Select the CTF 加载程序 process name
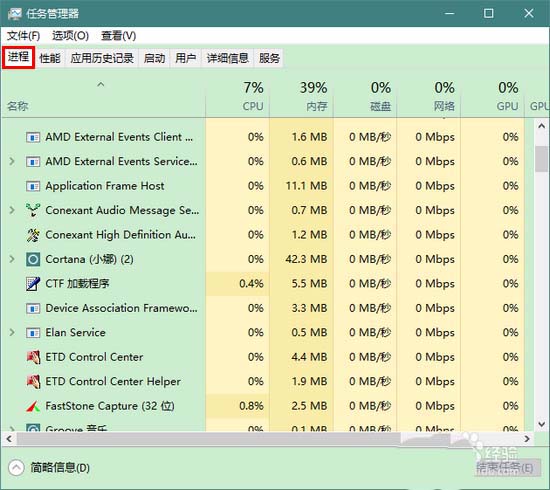 point(78,284)
